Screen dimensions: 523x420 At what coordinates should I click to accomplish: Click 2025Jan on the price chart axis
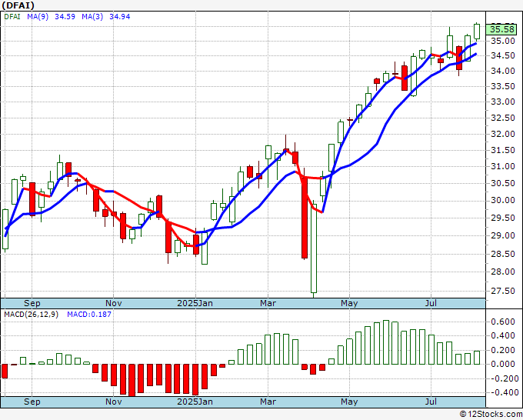(195, 303)
